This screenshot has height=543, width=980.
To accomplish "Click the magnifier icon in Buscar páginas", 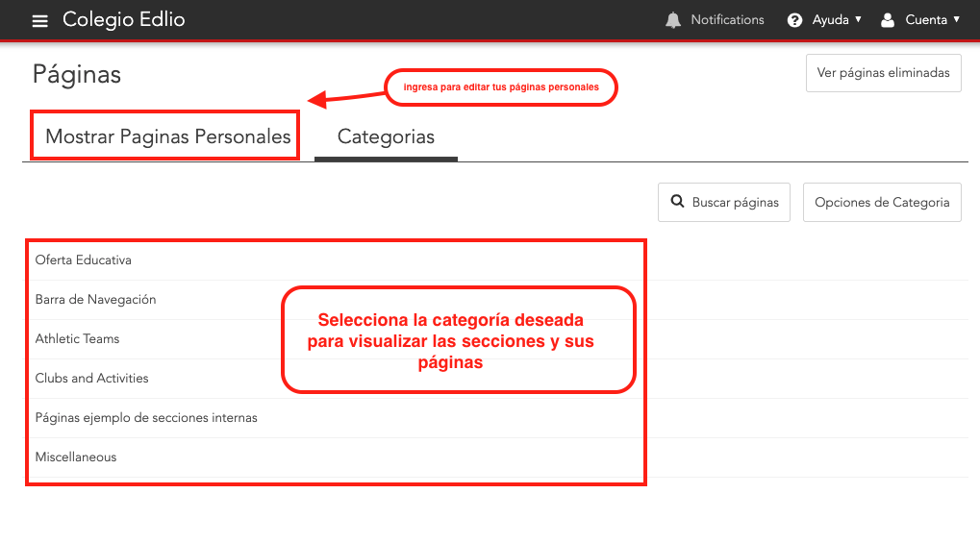I will [677, 203].
